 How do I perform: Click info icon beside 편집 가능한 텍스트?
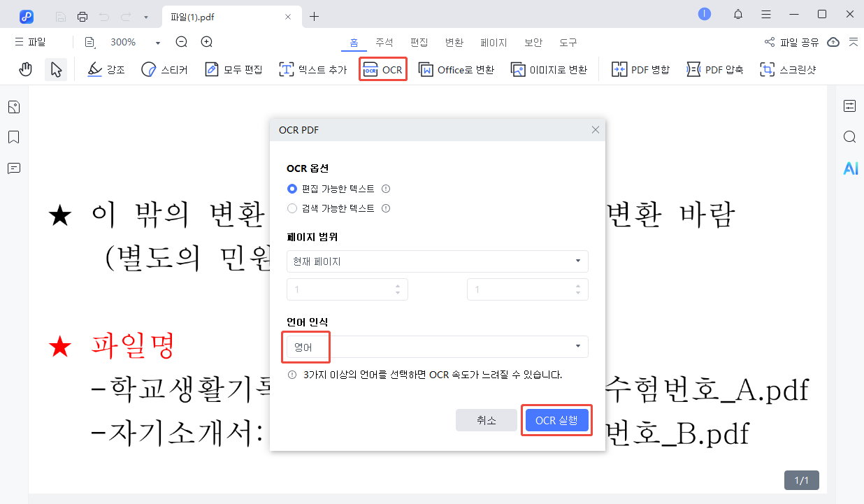pyautogui.click(x=386, y=189)
